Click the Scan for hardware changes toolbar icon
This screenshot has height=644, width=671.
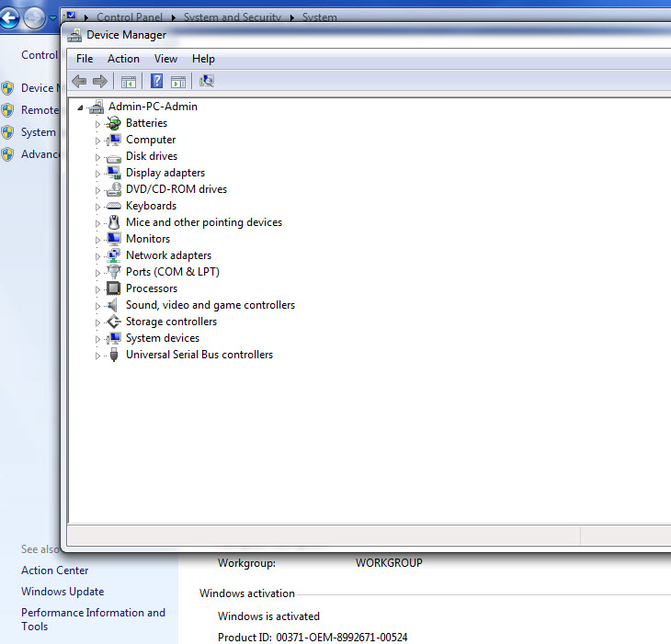pos(207,82)
